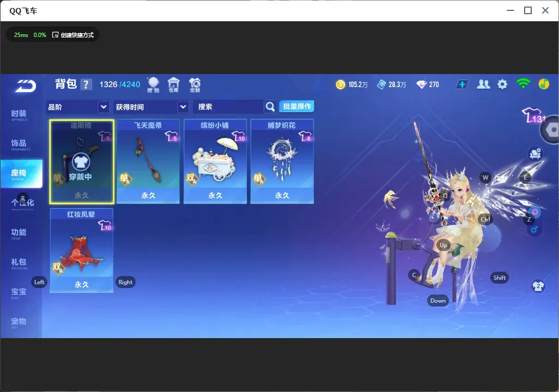Open the 捏脸 face sculpt icon
Screen dimensions: 559x392
coord(153,85)
